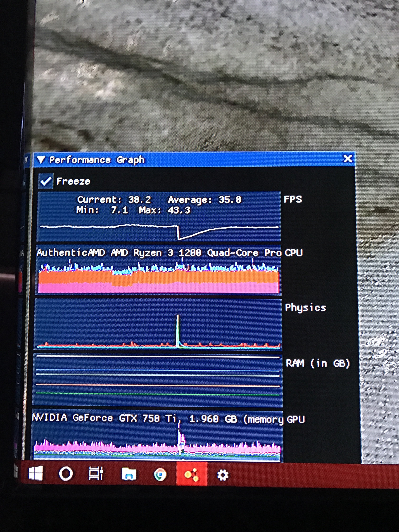Open Cortana search circle in taskbar
399x532 pixels.
(66, 474)
